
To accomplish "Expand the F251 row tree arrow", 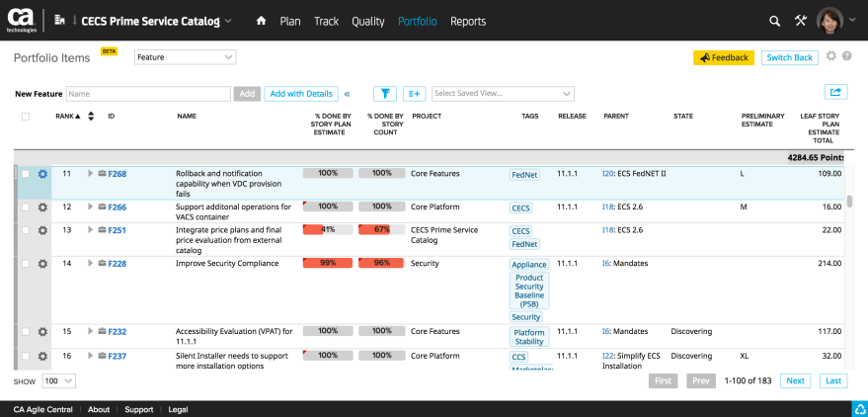I will [90, 230].
